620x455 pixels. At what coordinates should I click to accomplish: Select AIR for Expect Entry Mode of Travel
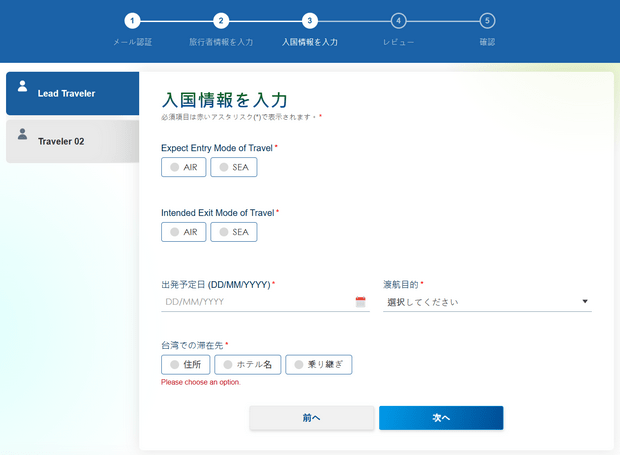point(184,168)
